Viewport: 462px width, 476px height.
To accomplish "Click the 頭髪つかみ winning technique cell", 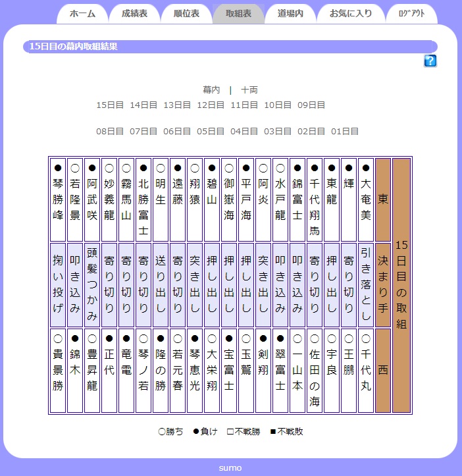I will (92, 285).
